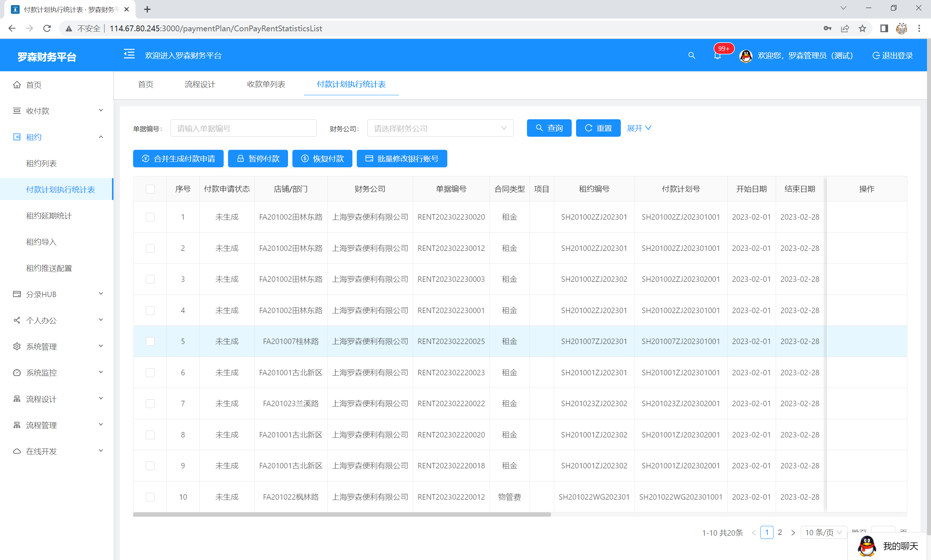Reload the page with refresh icon
The height and width of the screenshot is (560, 931).
pos(47,28)
